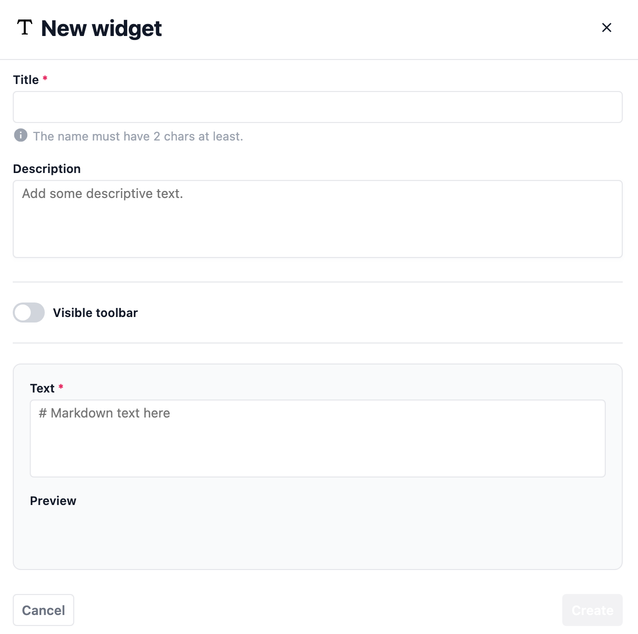Click the "Visible toolbar" label text
Image resolution: width=638 pixels, height=634 pixels.
[95, 313]
